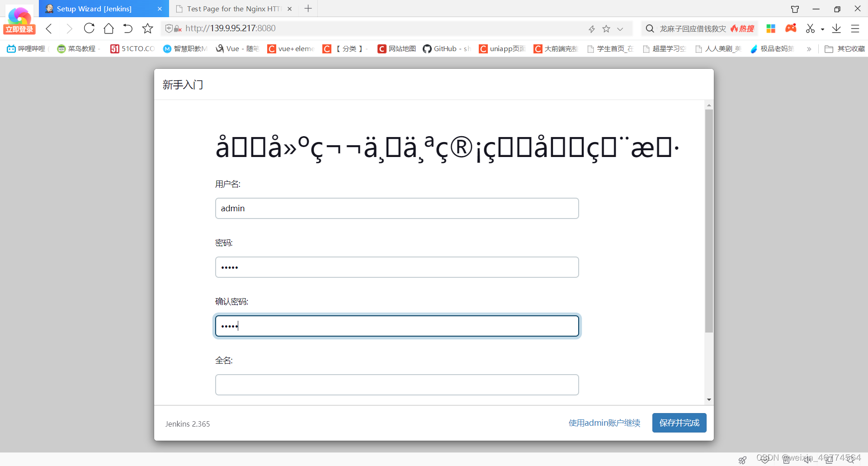868x466 pixels.
Task: Click the 保存并完成 button
Action: click(x=679, y=423)
